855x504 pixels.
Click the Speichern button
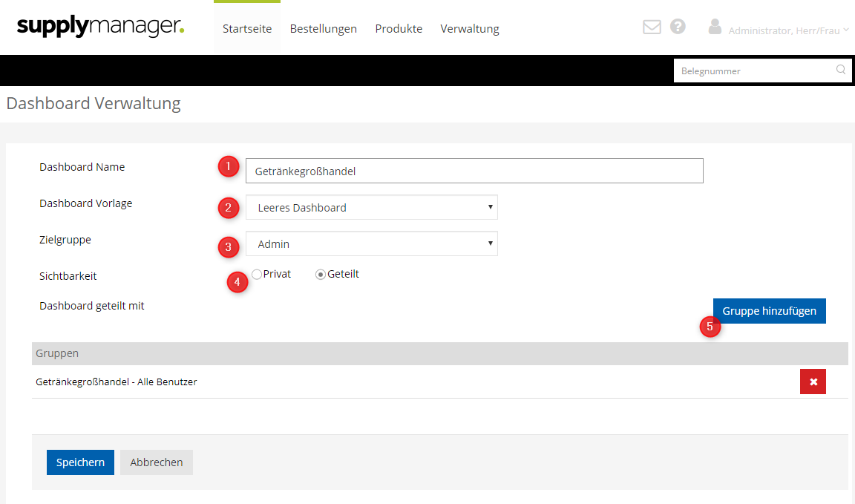(x=80, y=462)
